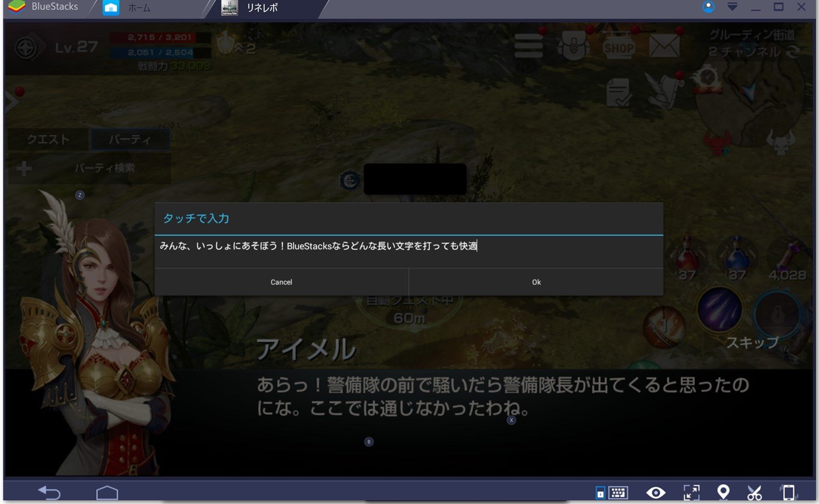Click the 自動クエスト中 auto quest indicator
The image size is (819, 504).
coord(409,300)
